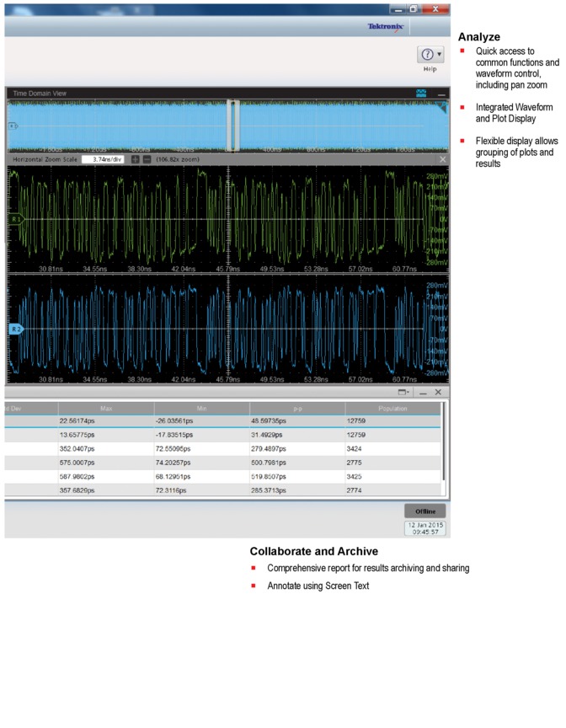Minimize the results table panel
This screenshot has width=566, height=728.
click(423, 393)
